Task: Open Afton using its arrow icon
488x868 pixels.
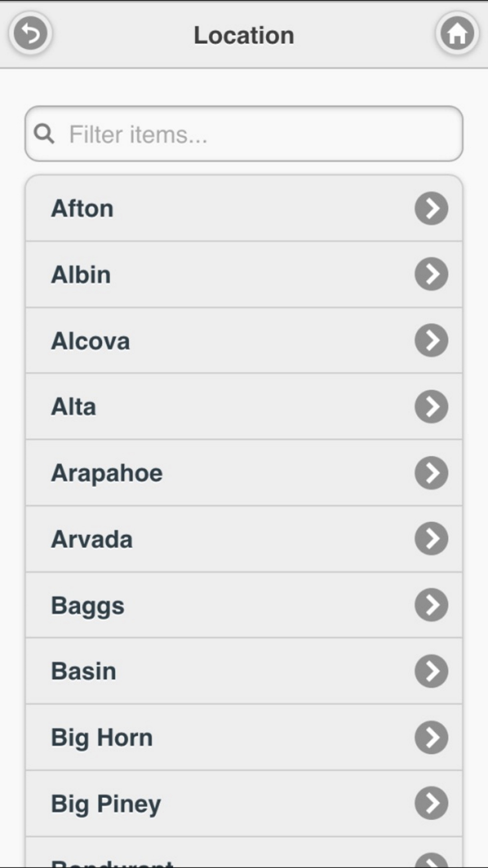Action: (431, 208)
